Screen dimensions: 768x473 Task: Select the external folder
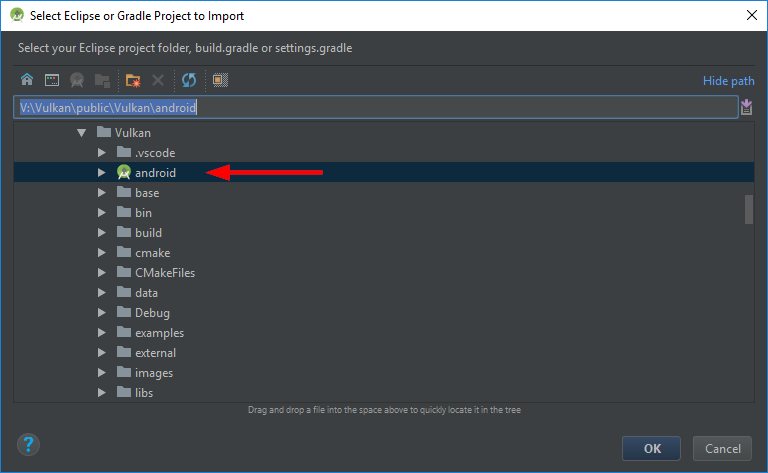(155, 353)
